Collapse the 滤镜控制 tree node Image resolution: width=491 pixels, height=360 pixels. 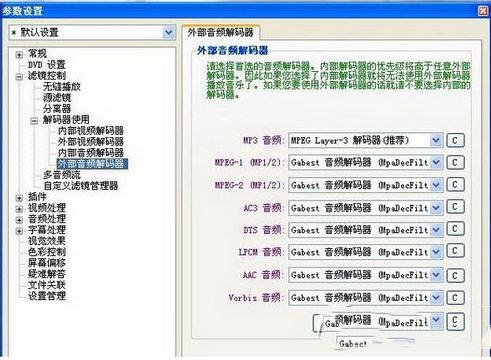tap(19, 77)
